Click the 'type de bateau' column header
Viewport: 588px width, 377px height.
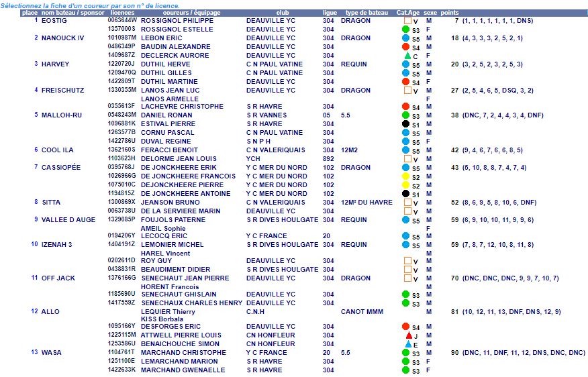366,13
